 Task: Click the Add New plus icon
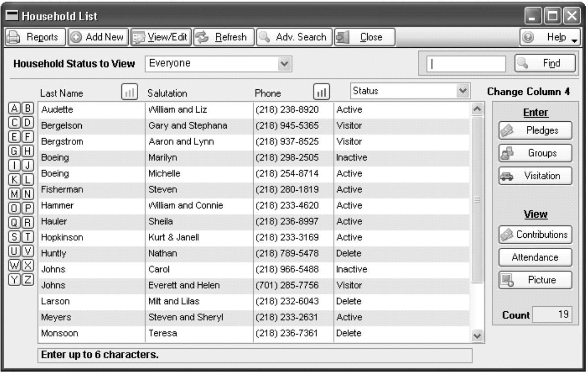point(76,37)
